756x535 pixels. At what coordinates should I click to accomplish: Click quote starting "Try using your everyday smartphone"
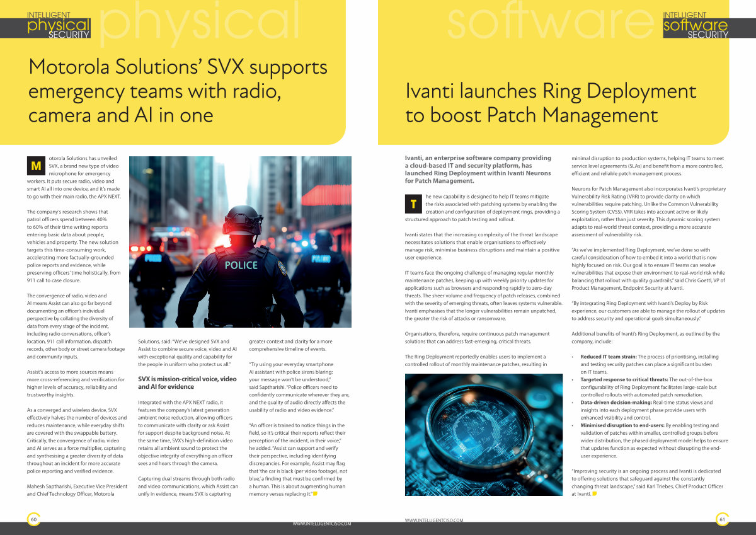tap(298, 386)
